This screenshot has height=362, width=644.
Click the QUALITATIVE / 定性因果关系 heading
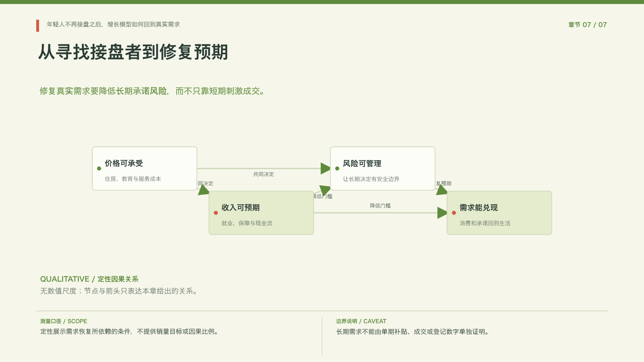click(x=89, y=279)
